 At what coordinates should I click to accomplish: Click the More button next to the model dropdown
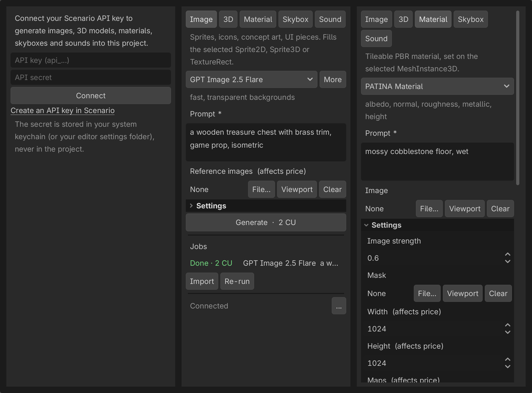[x=333, y=79]
